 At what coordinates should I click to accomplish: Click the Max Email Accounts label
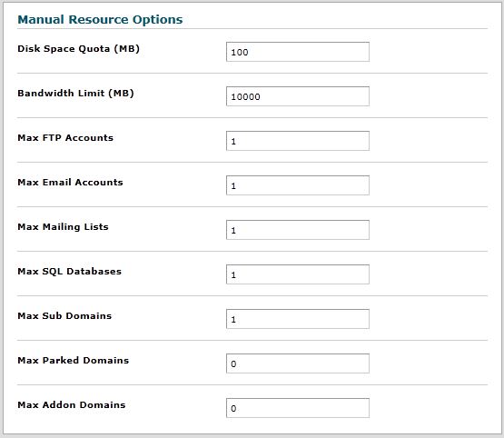tap(70, 183)
